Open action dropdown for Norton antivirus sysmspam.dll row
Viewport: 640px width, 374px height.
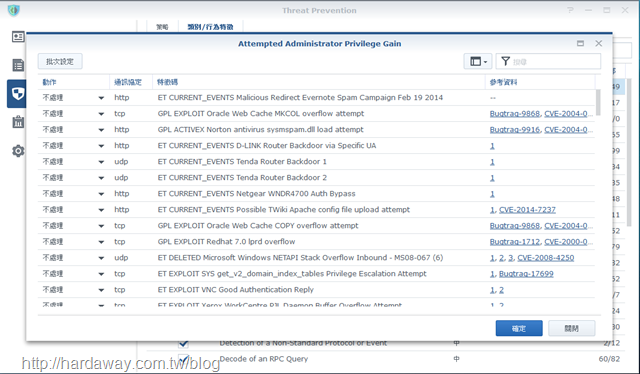click(101, 130)
